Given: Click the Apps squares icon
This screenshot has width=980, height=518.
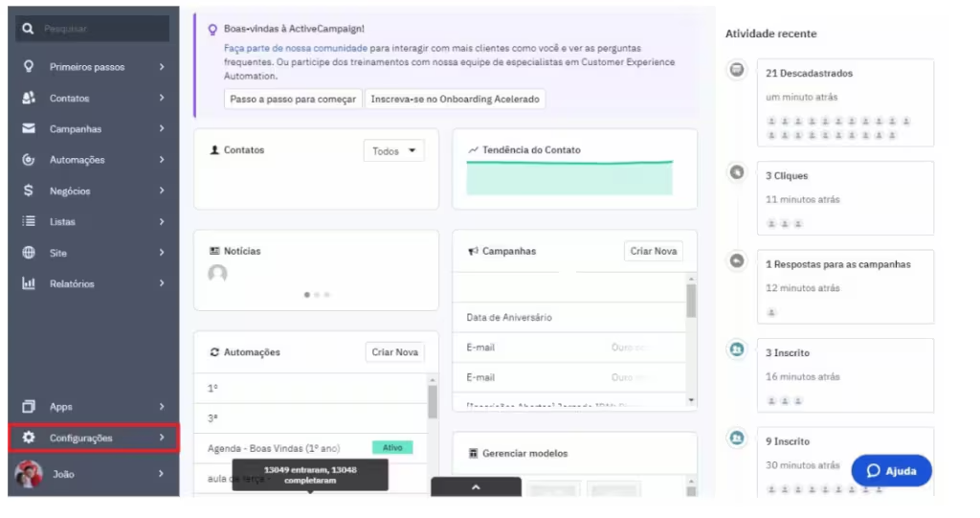Looking at the screenshot, I should (28, 407).
